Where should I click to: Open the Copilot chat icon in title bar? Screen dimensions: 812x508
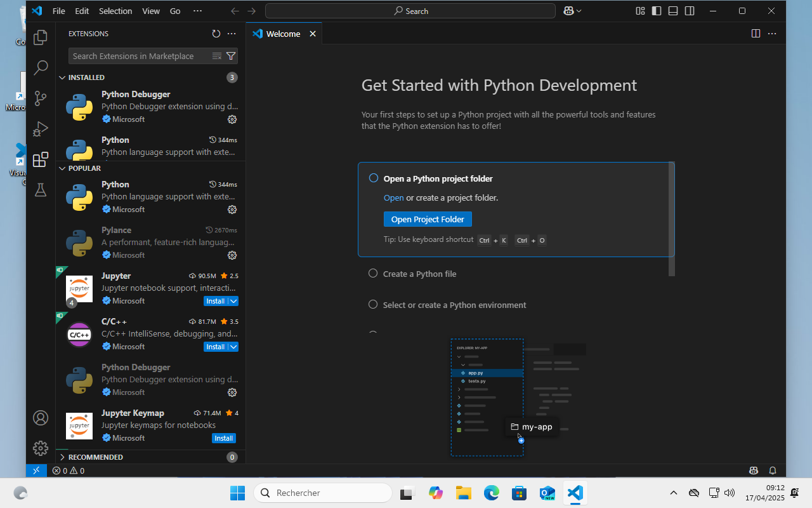point(569,11)
